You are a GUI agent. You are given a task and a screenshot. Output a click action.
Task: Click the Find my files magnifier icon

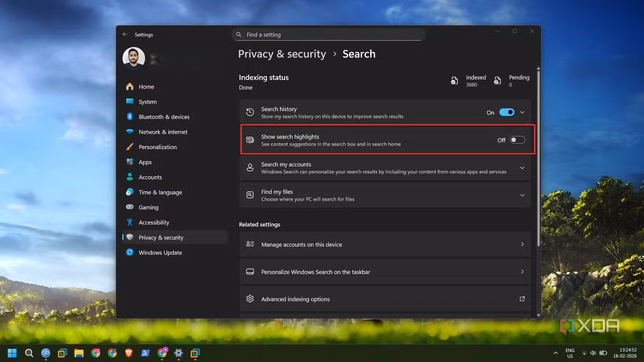click(250, 195)
